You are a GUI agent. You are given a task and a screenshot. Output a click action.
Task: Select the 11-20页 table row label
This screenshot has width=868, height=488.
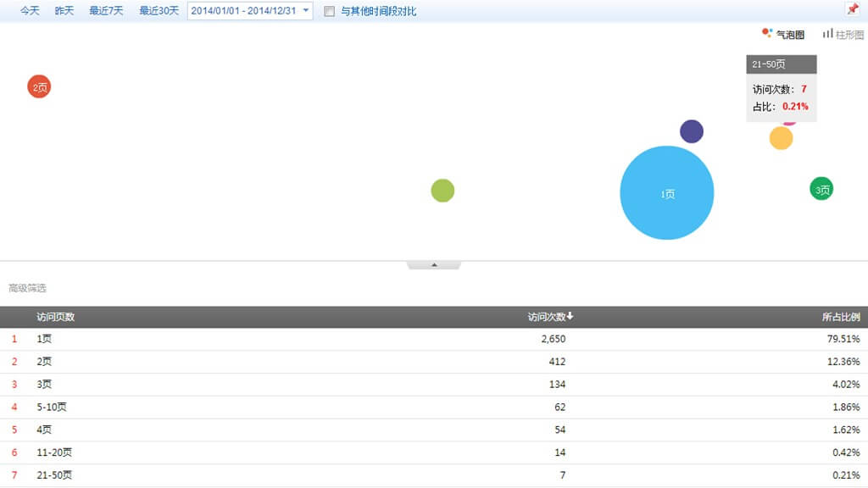click(x=54, y=452)
